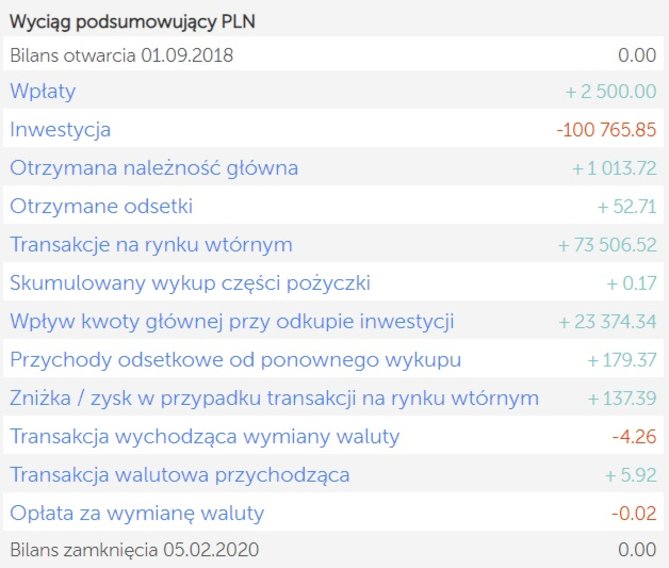
Task: Select Transakcje na rynku wtórnym
Action: (151, 245)
